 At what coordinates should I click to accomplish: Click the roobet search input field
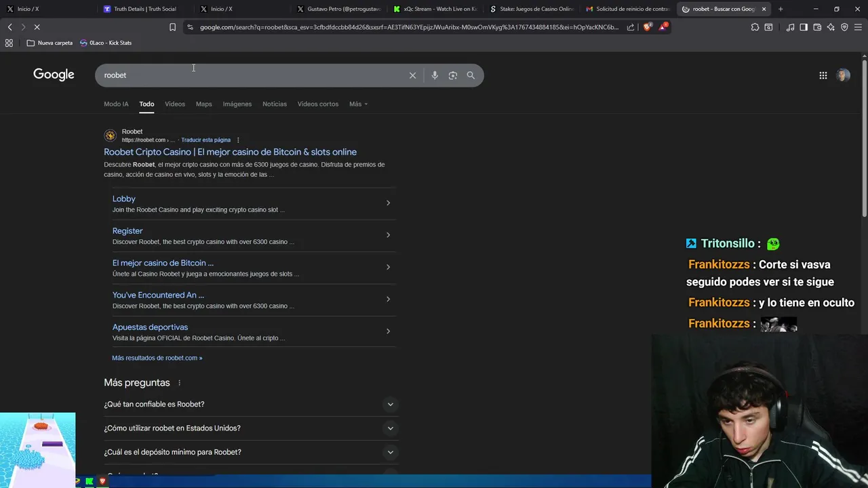[x=251, y=75]
